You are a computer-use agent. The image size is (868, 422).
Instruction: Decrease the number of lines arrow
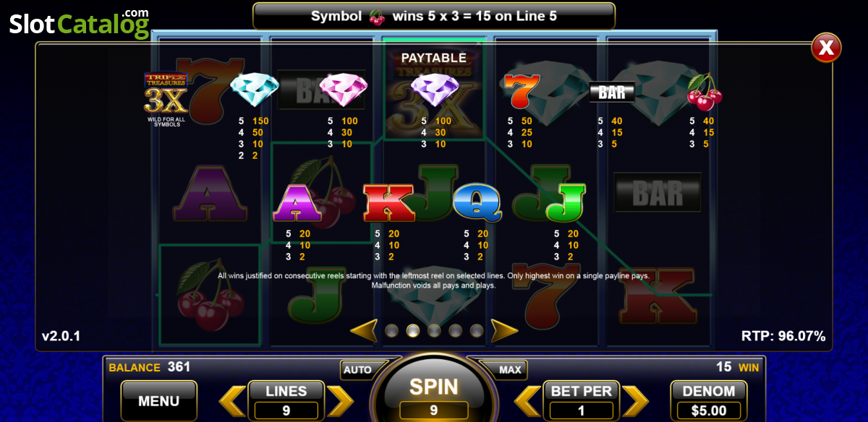pos(232,401)
